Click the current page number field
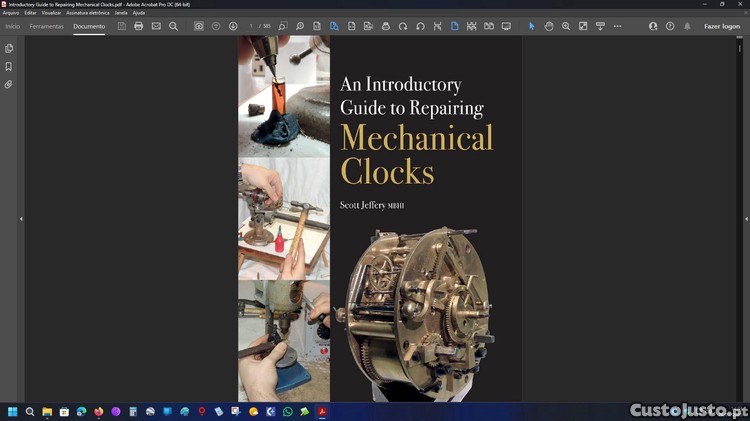 [x=253, y=26]
